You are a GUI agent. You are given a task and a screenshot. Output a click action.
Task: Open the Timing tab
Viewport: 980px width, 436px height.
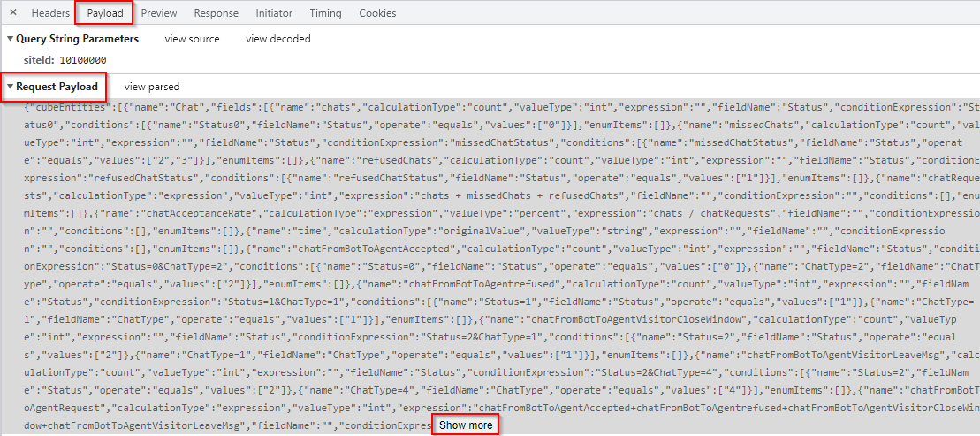point(325,12)
